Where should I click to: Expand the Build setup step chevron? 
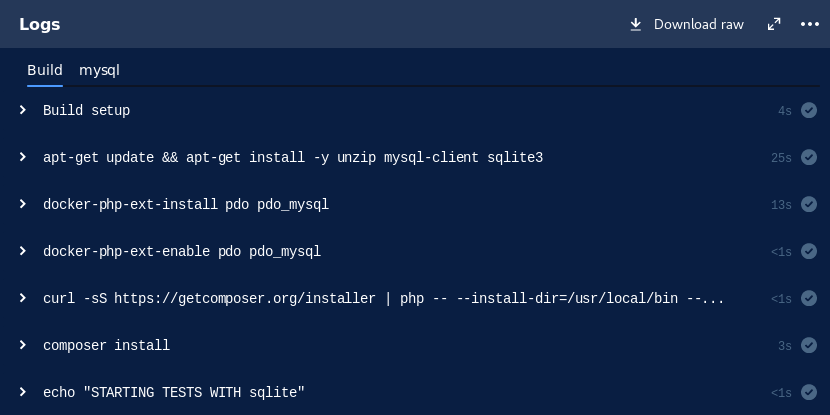[23, 110]
